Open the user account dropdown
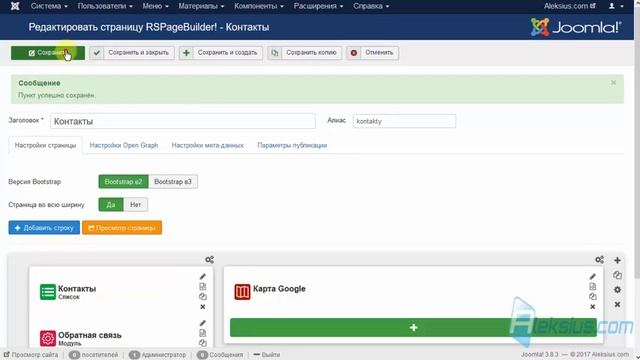Image resolution: width=640 pixels, height=360 pixels. click(x=616, y=6)
